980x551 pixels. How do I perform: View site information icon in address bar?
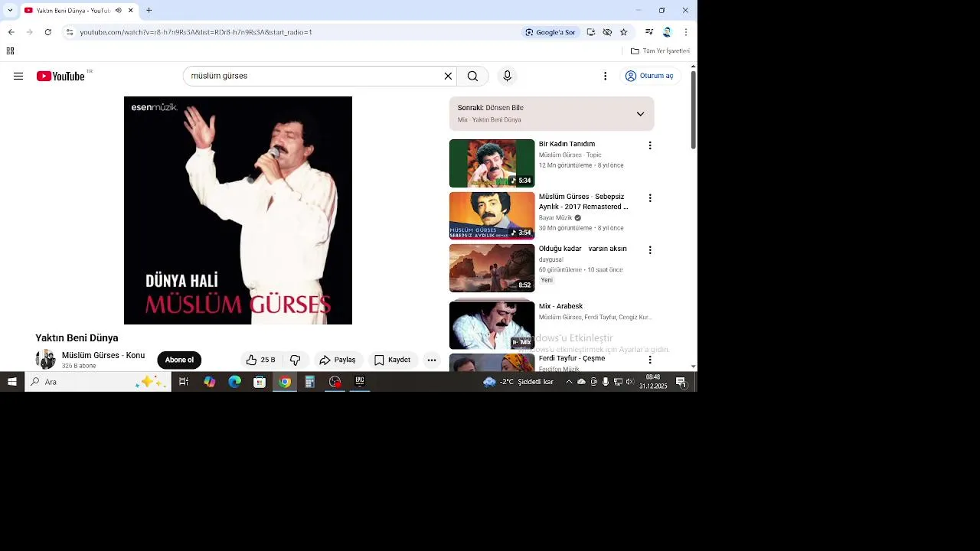coord(70,32)
